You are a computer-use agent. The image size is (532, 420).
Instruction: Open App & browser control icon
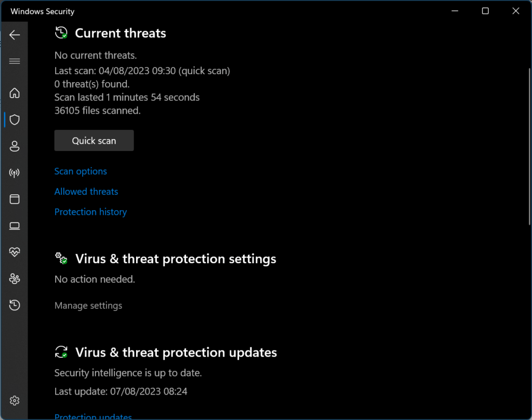click(14, 199)
